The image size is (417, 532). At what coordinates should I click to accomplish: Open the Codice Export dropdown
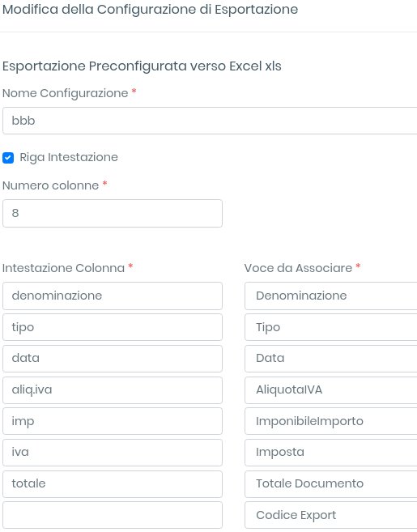click(331, 515)
